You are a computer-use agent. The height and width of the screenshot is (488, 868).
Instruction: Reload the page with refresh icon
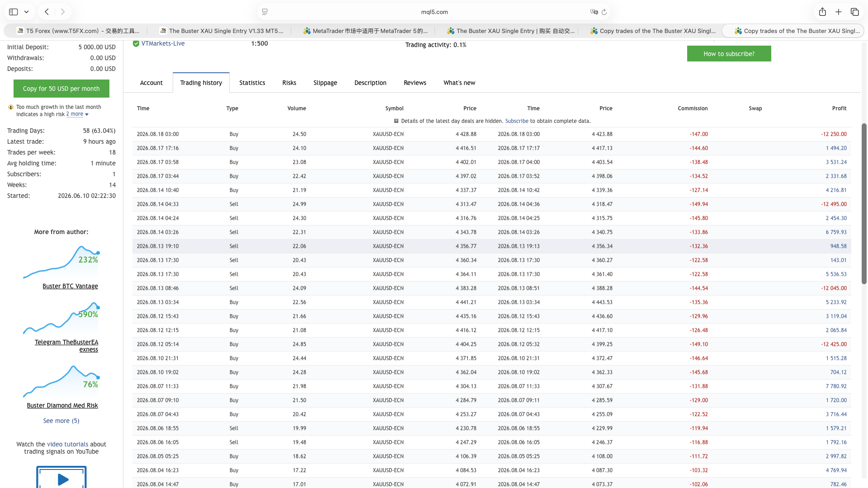pos(604,12)
